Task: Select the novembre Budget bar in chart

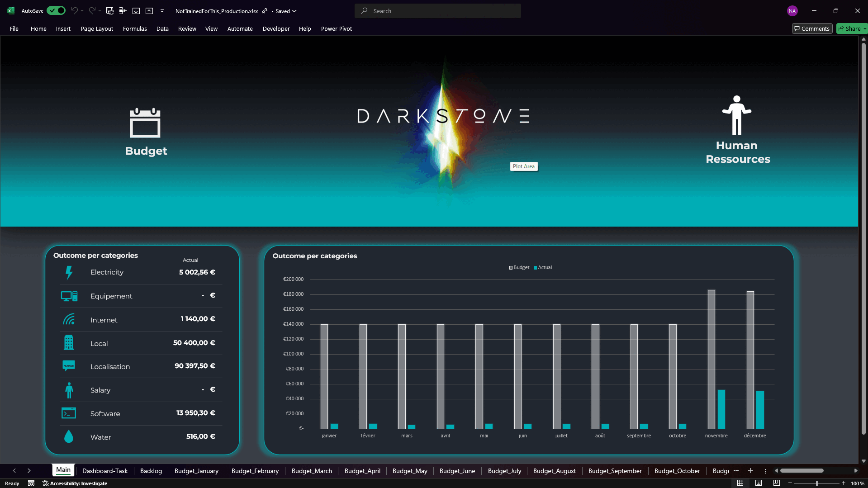Action: [711, 360]
